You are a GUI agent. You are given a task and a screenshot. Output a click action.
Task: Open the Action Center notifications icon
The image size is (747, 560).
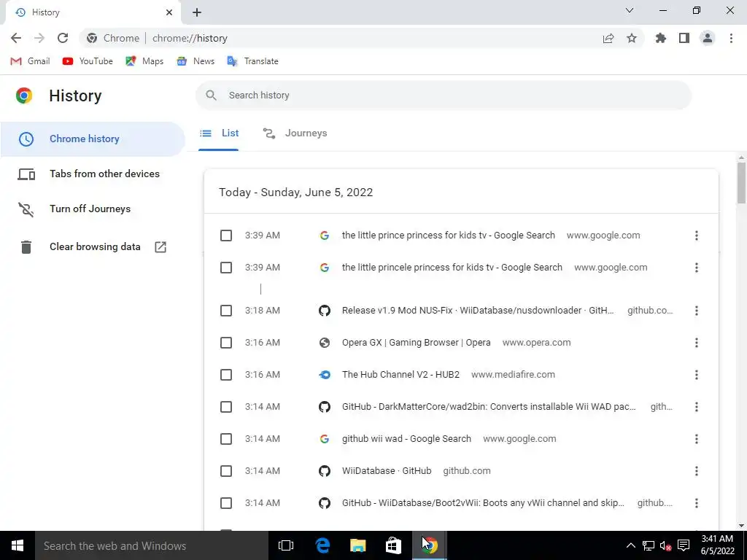pos(684,545)
